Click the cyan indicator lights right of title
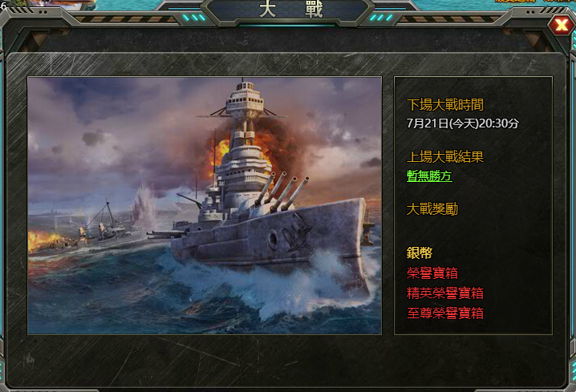Screen dimensions: 576x392 pyautogui.click(x=381, y=18)
